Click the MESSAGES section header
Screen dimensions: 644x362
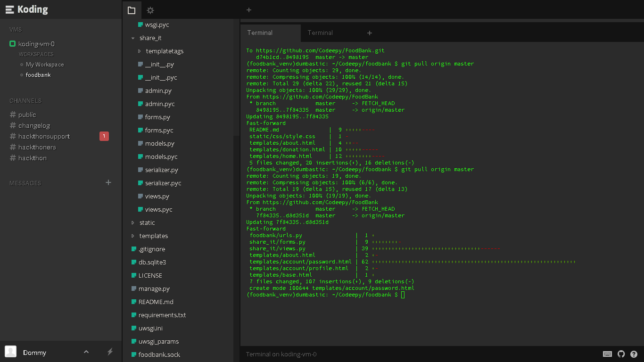pyautogui.click(x=25, y=183)
